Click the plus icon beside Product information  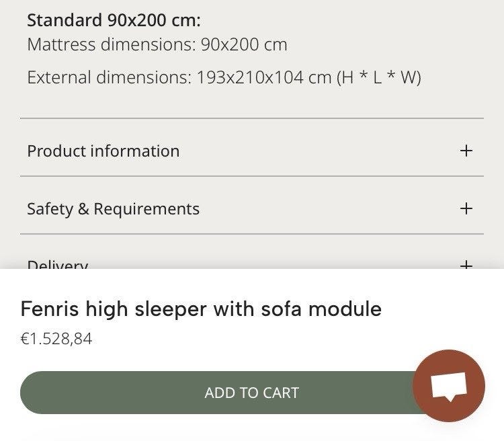[x=466, y=151]
